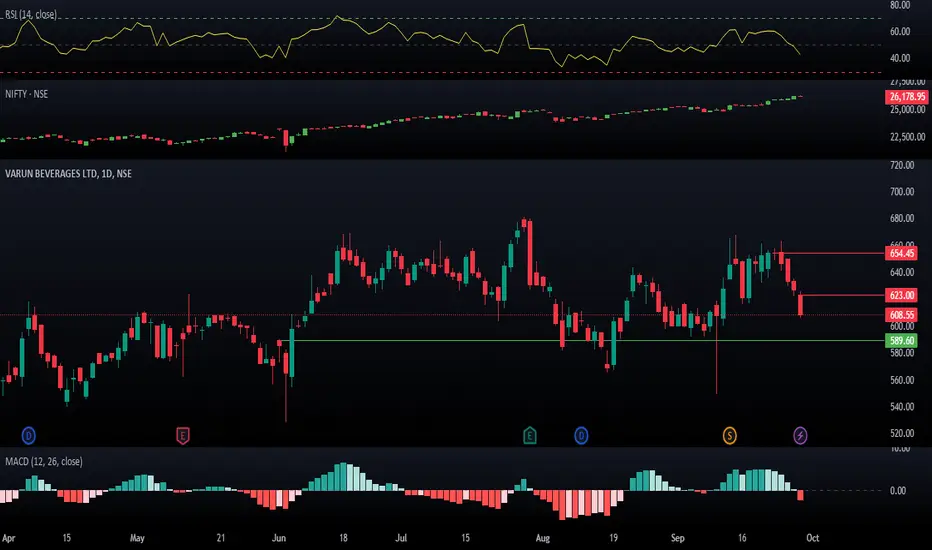Click the 540.00 price axis label

(902, 407)
